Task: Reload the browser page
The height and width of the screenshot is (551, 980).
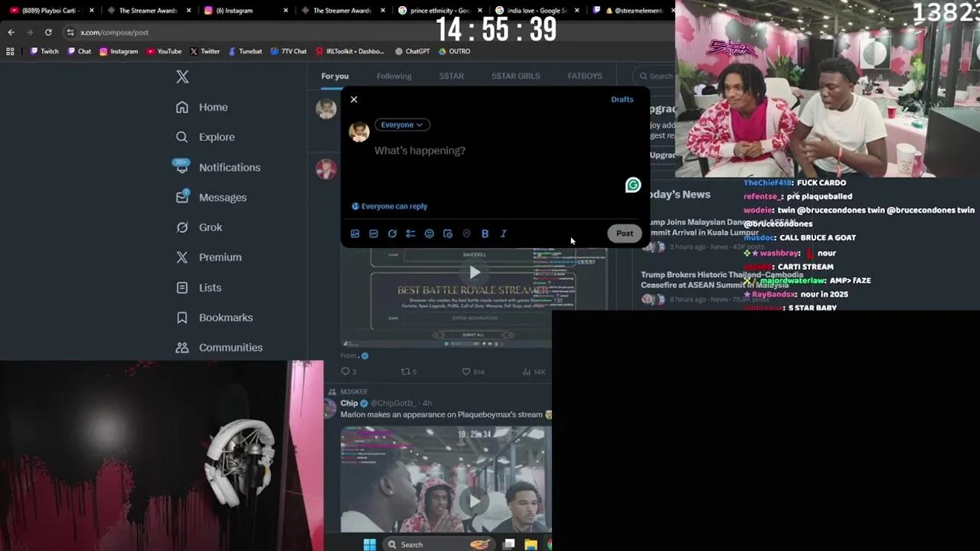Action: 48,32
